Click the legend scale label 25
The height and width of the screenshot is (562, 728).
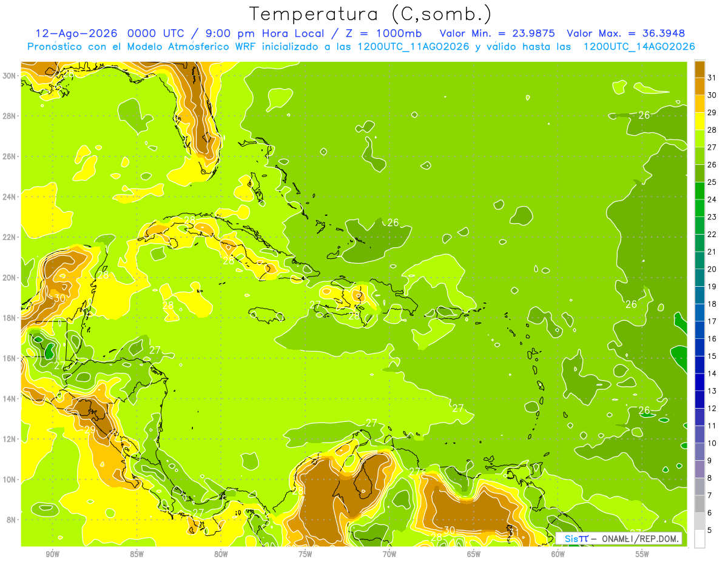(x=712, y=182)
